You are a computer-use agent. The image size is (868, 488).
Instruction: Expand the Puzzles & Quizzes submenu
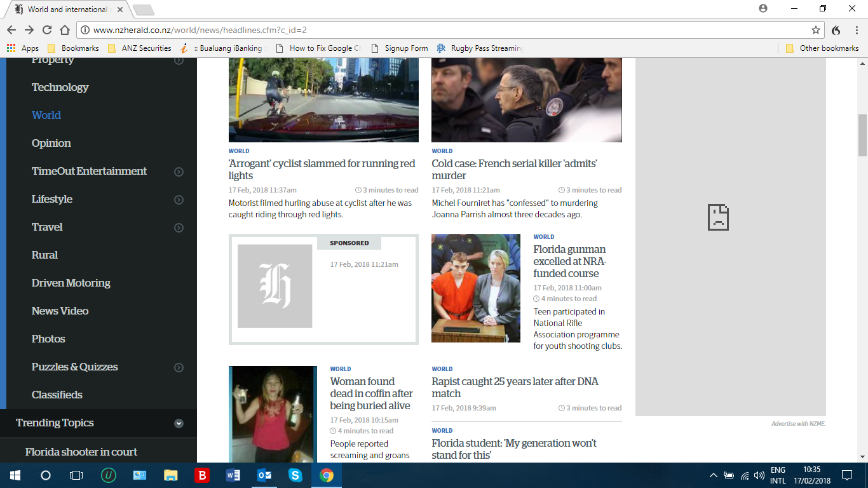coord(179,367)
